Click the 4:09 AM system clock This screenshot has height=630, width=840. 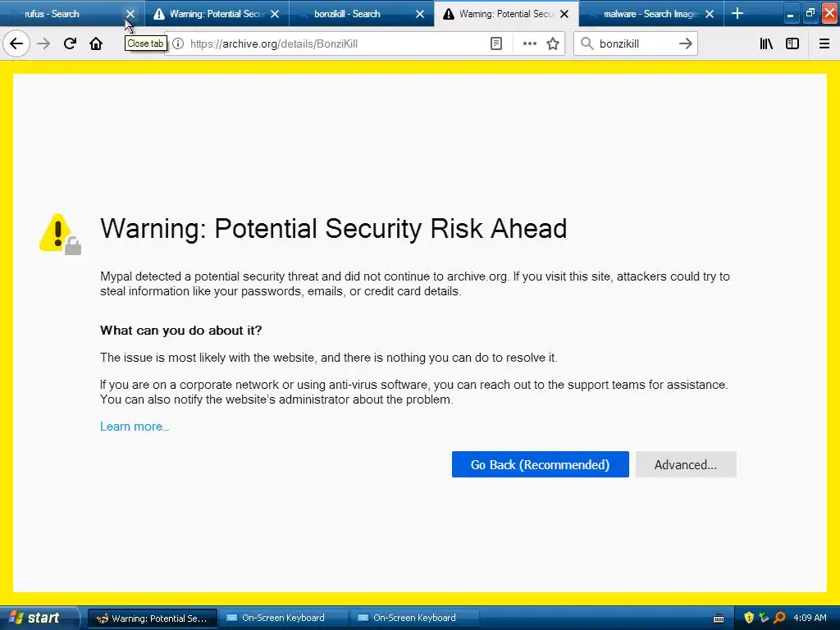pos(810,618)
